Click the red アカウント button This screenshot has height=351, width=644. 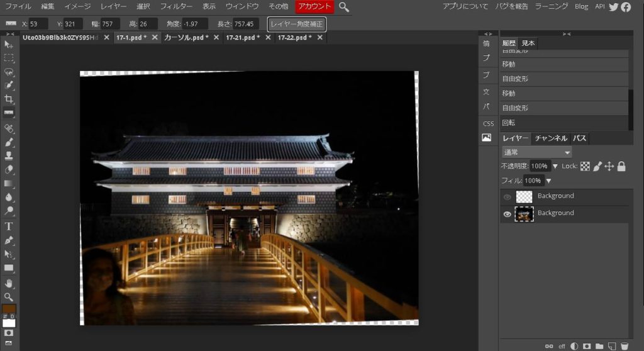pyautogui.click(x=314, y=7)
